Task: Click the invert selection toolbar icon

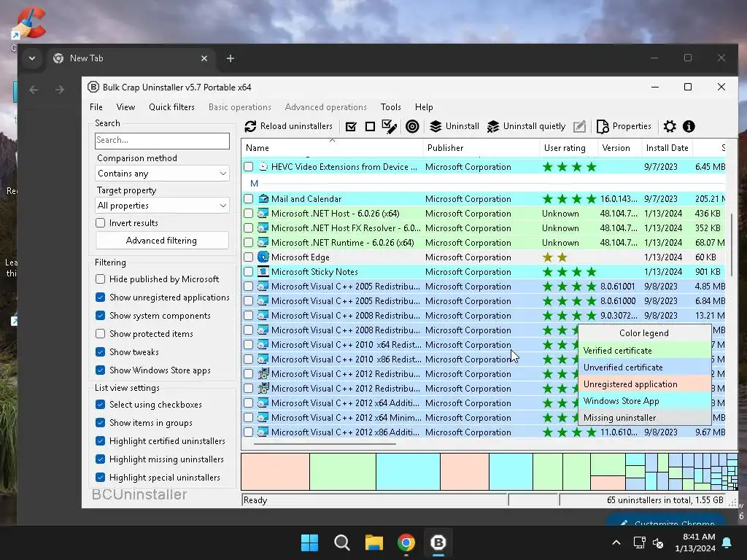Action: [x=390, y=126]
